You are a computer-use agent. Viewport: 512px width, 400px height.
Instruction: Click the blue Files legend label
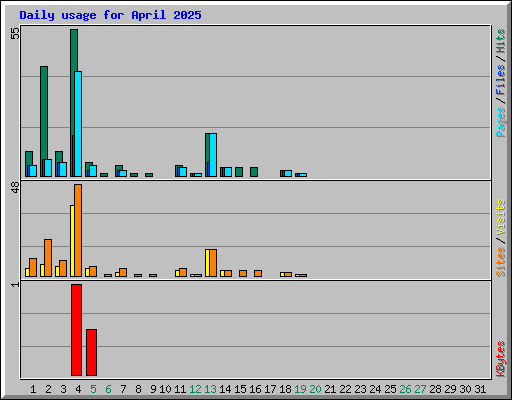(x=501, y=80)
